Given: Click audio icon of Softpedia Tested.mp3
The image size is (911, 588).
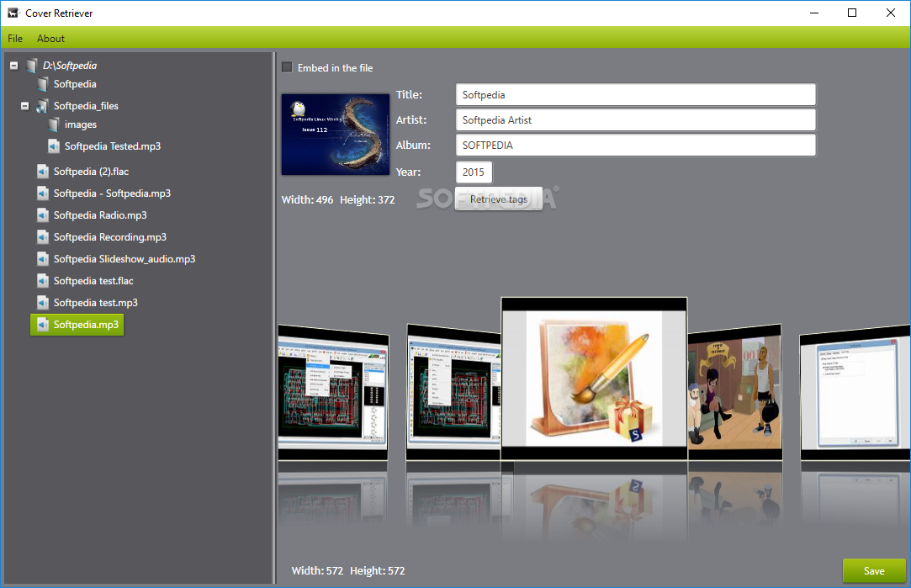Looking at the screenshot, I should [54, 146].
